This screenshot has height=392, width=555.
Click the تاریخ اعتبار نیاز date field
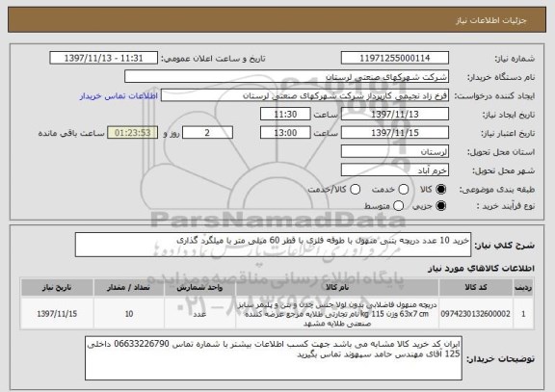(x=395, y=133)
